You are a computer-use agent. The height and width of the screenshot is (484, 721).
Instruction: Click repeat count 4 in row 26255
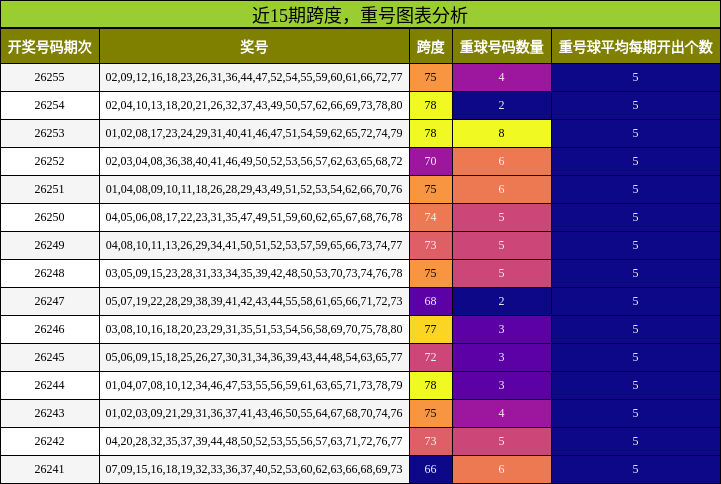(502, 77)
